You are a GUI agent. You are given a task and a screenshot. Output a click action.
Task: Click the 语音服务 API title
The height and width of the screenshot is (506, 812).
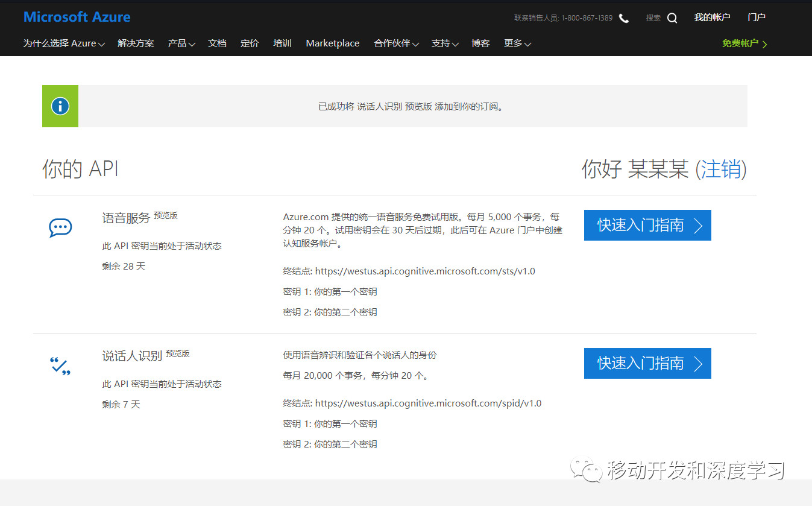pos(126,218)
